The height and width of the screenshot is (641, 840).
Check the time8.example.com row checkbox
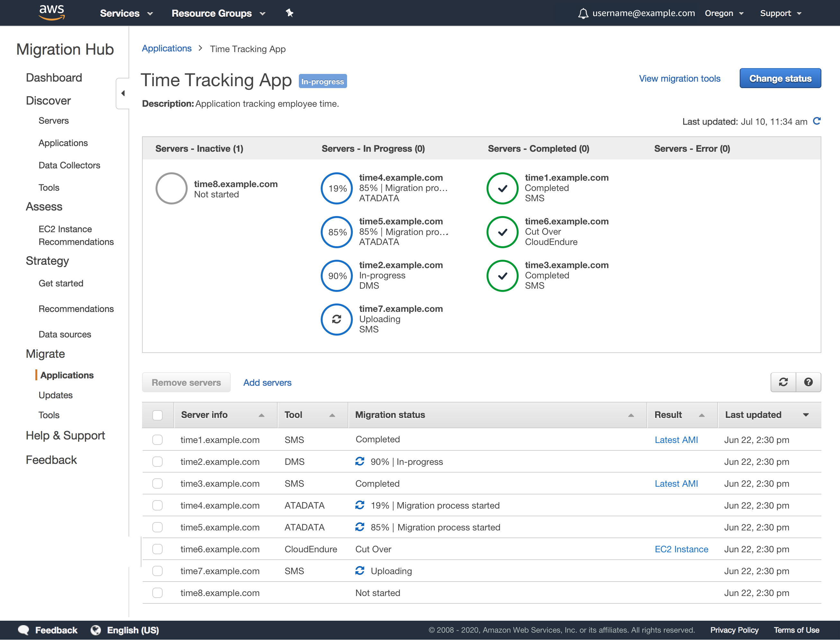point(157,593)
